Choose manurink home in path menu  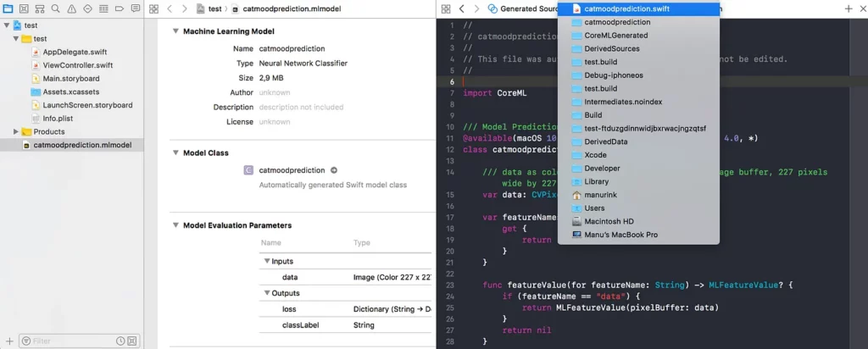638,195
